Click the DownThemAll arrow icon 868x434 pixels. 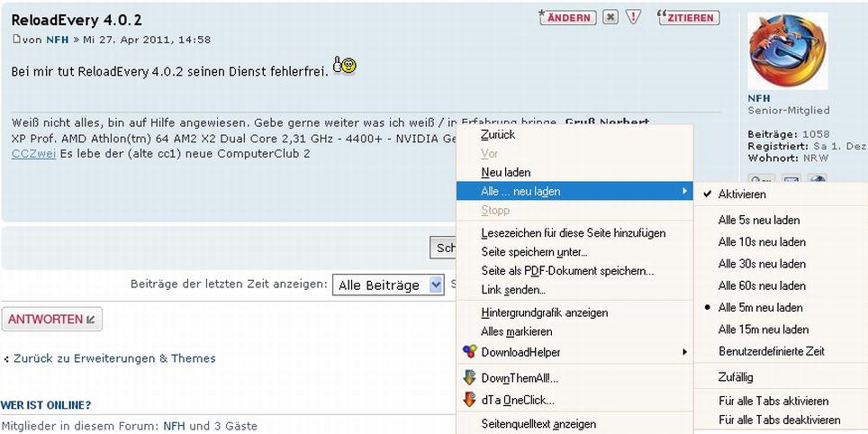(469, 378)
